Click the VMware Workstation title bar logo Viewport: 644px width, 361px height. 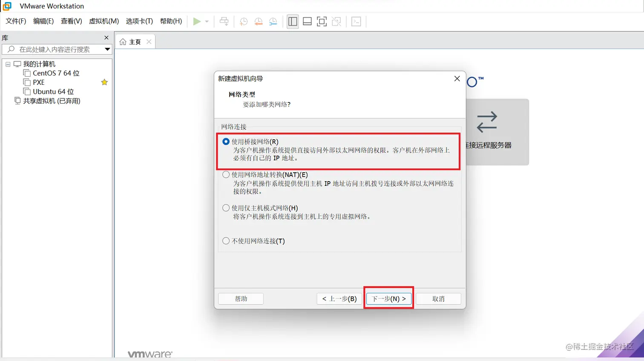[7, 6]
